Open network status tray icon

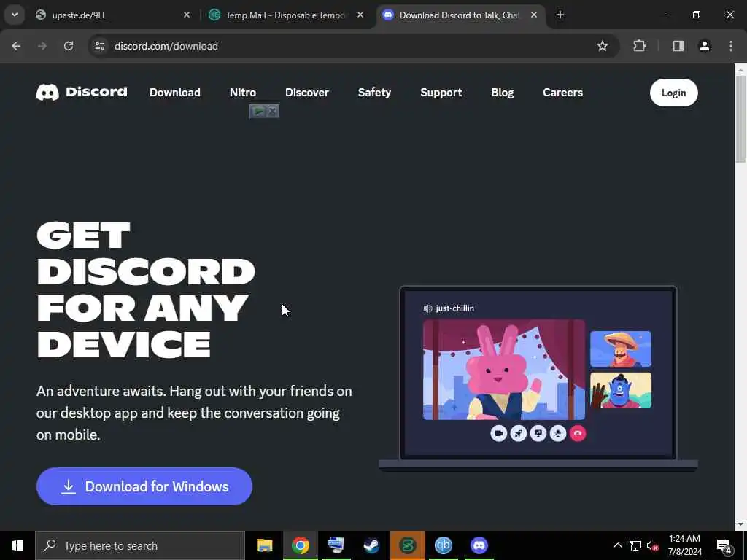pyautogui.click(x=635, y=545)
